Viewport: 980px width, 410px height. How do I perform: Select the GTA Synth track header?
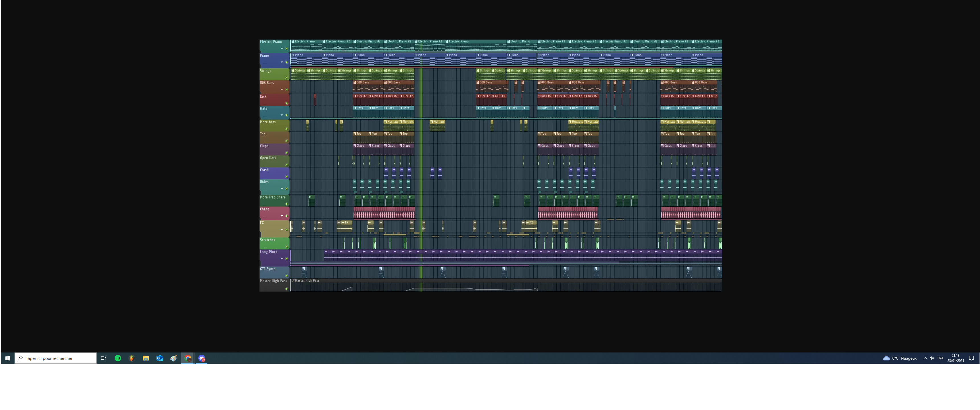point(274,272)
